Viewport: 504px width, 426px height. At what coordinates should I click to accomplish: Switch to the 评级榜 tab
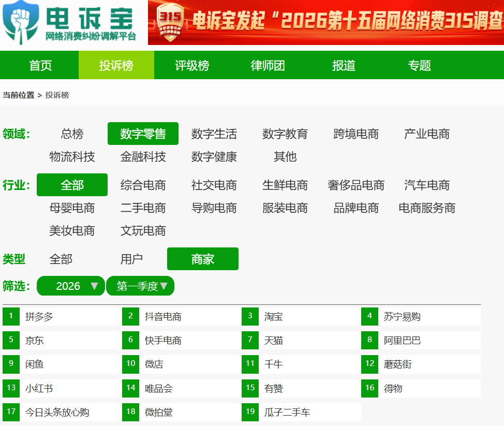click(192, 65)
